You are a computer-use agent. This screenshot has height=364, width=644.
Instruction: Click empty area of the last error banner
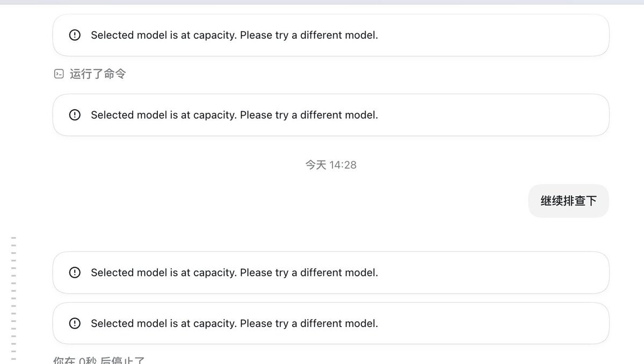click(493, 323)
